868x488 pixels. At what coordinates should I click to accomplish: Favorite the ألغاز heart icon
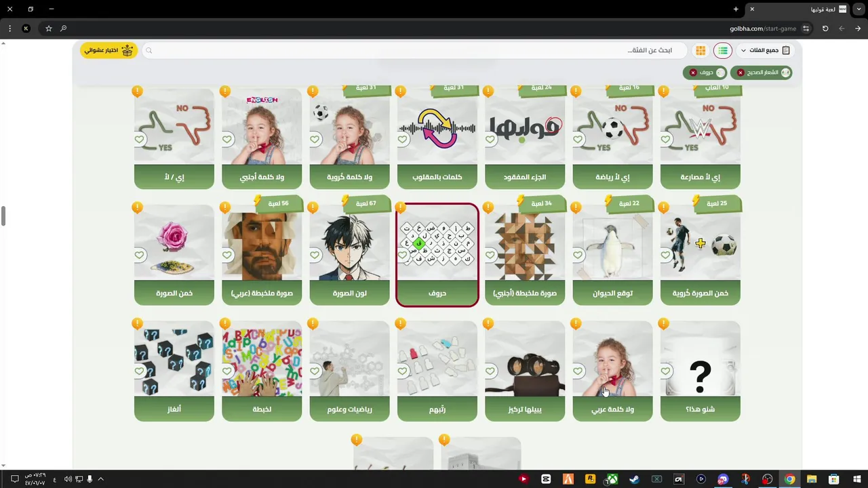(140, 371)
